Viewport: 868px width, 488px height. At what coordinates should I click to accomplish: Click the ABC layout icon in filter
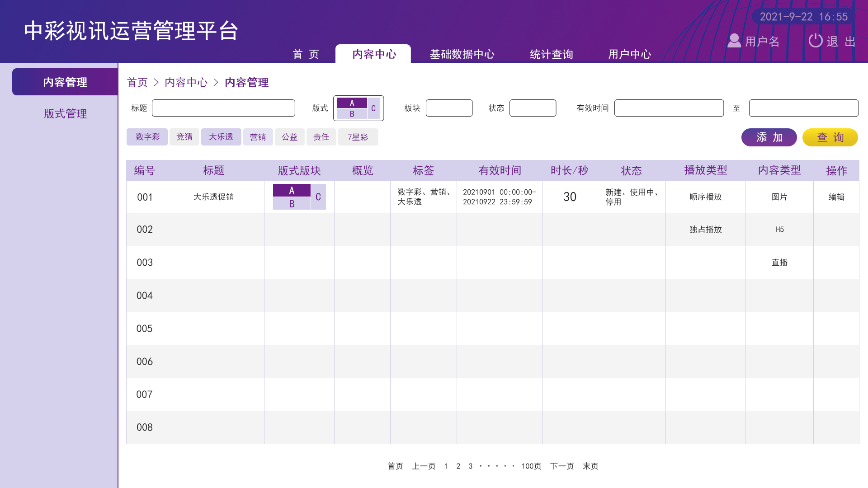pyautogui.click(x=359, y=108)
